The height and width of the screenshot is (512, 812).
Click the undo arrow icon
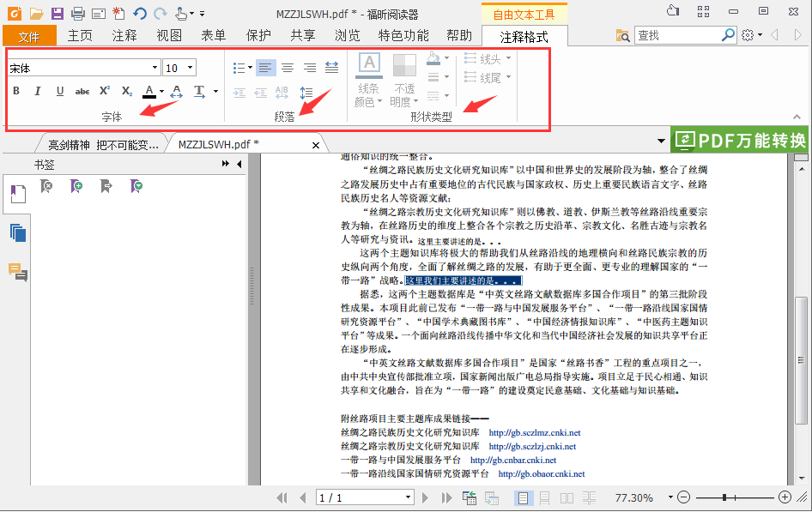click(141, 14)
